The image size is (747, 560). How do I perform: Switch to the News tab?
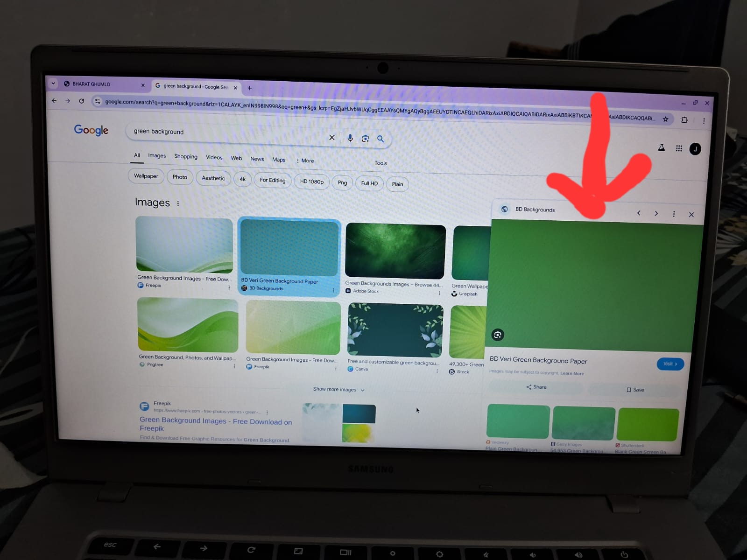(x=257, y=159)
